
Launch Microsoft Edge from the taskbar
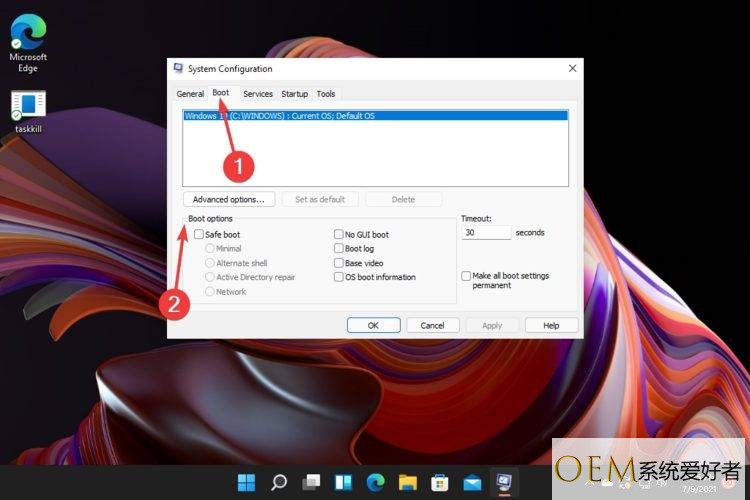[x=375, y=482]
